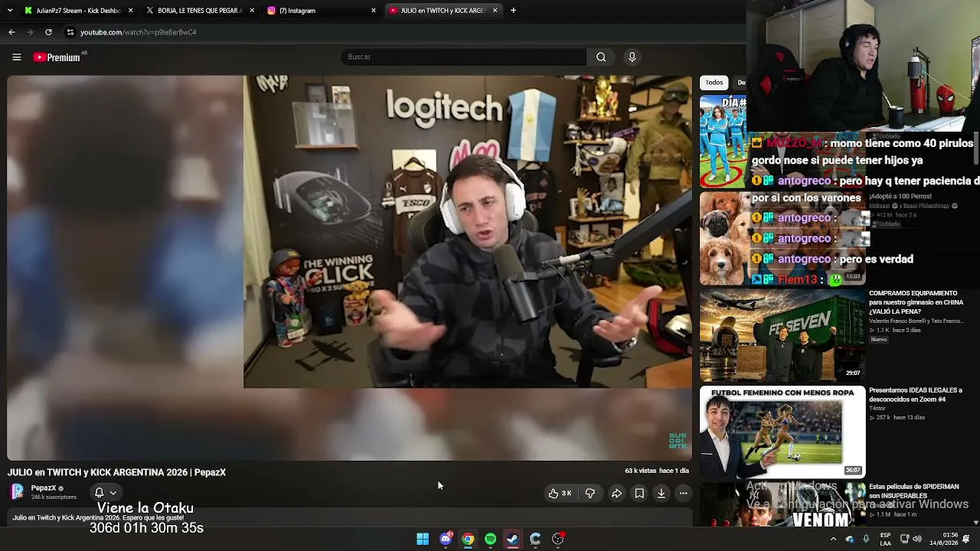This screenshot has width=980, height=551.
Task: Click the page scroll-down arrow
Action: pyautogui.click(x=975, y=523)
